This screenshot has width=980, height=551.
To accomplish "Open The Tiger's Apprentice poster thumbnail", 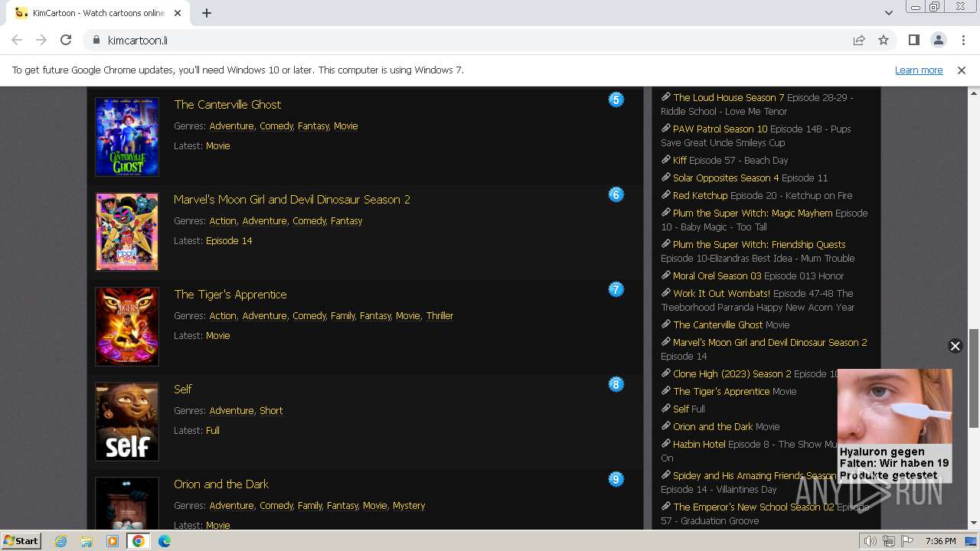I will (x=127, y=326).
